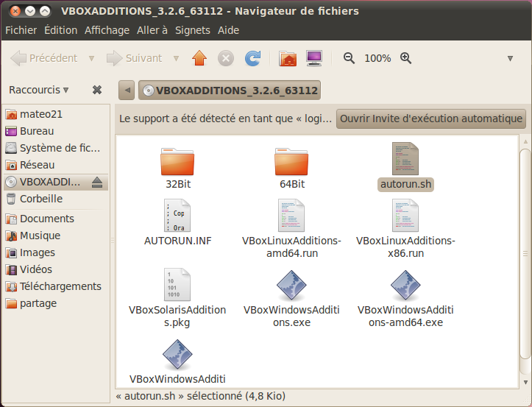Image resolution: width=532 pixels, height=407 pixels.
Task: Click the Précédent back button
Action: (x=44, y=58)
